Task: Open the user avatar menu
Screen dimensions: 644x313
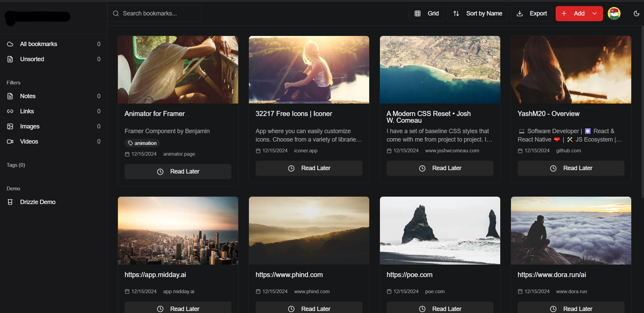Action: 614,13
